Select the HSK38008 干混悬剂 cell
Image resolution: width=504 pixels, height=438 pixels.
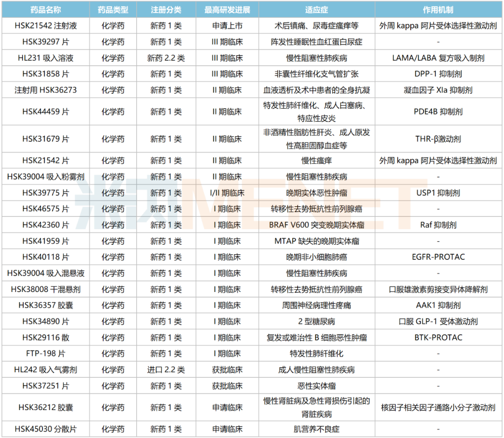[x=46, y=289]
